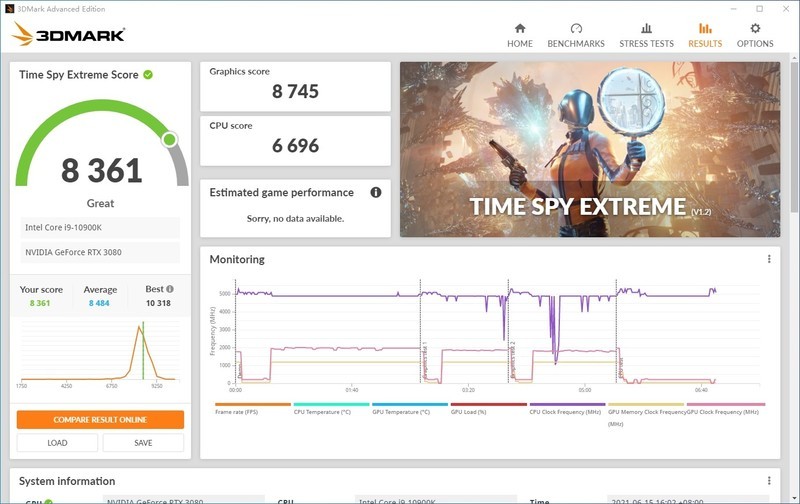Open Estimated game performance info icon
Image resolution: width=800 pixels, height=504 pixels.
coord(376,192)
